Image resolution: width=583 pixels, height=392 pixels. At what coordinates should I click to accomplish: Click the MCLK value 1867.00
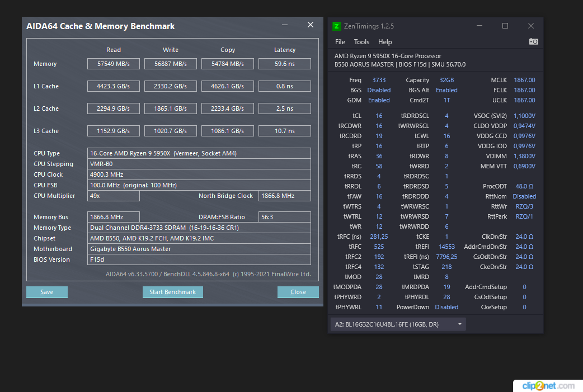[x=524, y=81]
